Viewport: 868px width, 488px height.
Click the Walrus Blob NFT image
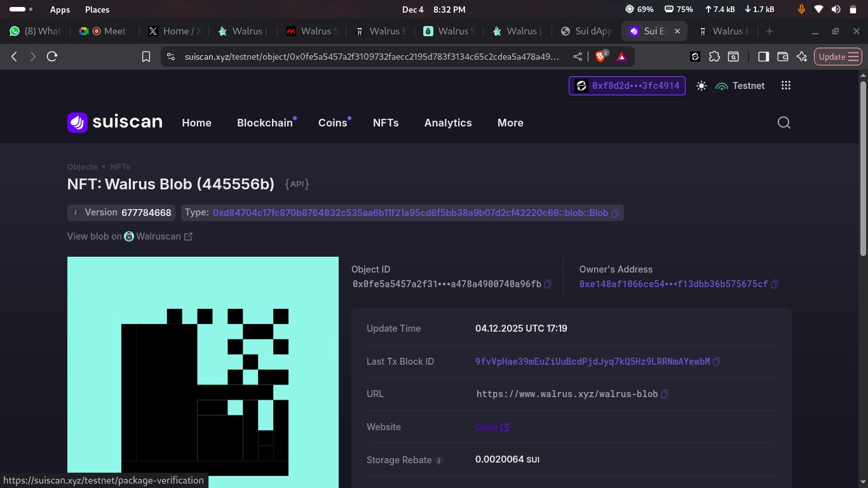pos(203,372)
